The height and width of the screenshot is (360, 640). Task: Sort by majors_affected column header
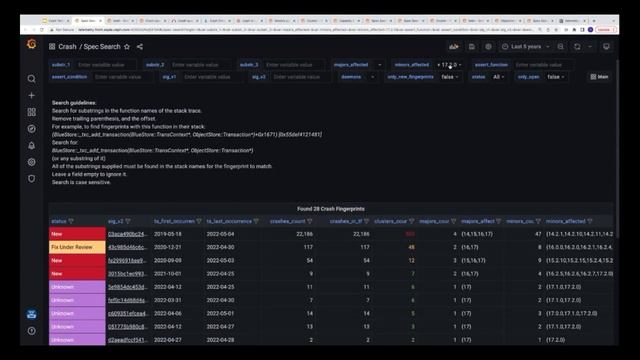point(478,221)
